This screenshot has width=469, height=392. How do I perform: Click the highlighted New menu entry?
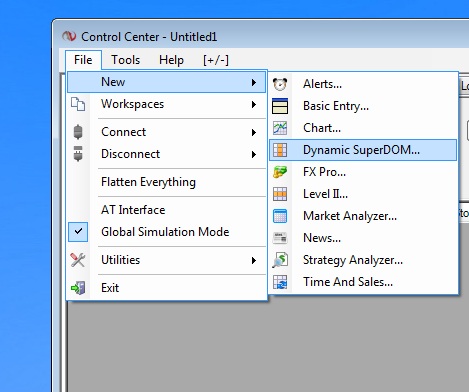tap(167, 82)
